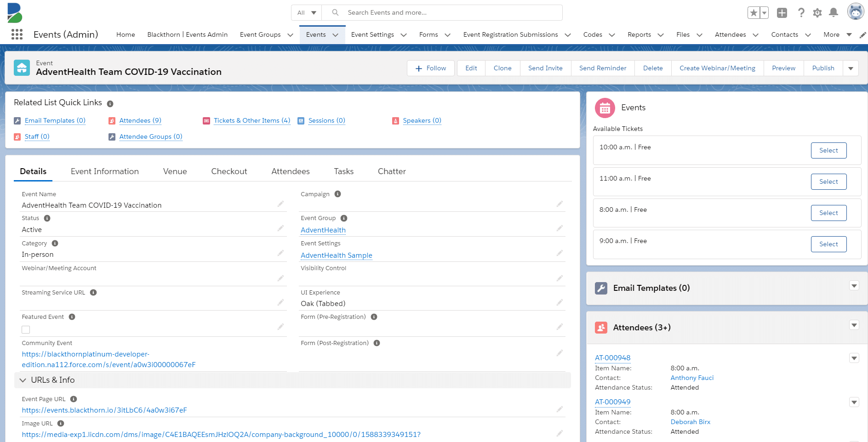This screenshot has width=868, height=442.
Task: Open the Anthony Fauci contact link
Action: click(x=692, y=378)
